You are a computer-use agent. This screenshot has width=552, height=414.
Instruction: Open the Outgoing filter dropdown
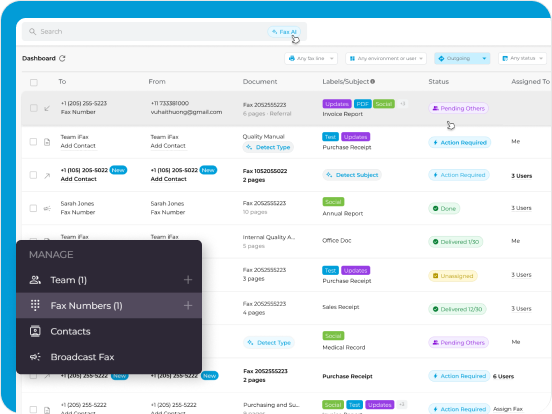[462, 58]
